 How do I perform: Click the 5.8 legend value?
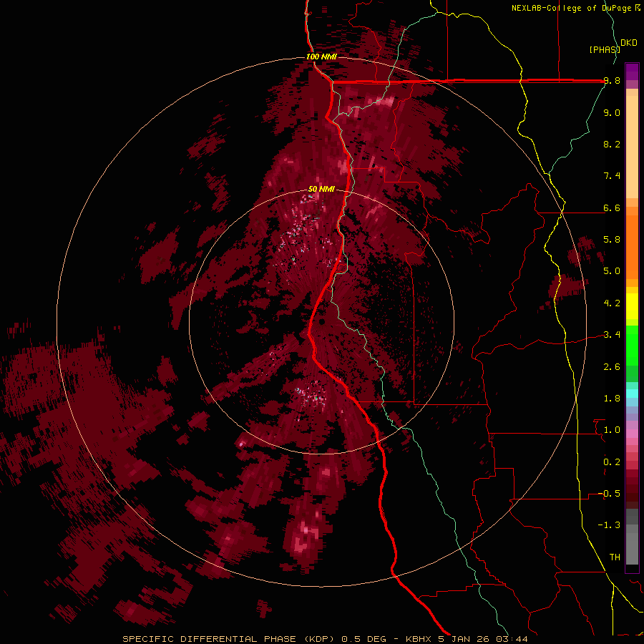point(612,240)
